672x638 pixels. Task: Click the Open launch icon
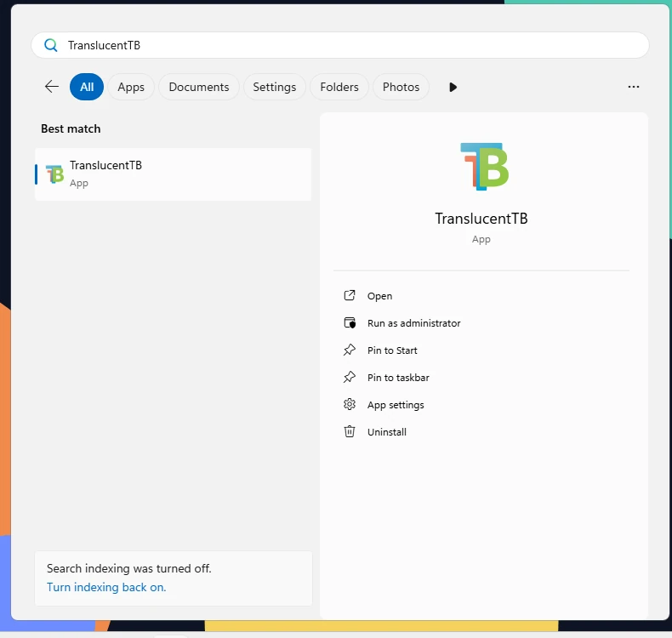click(x=350, y=296)
